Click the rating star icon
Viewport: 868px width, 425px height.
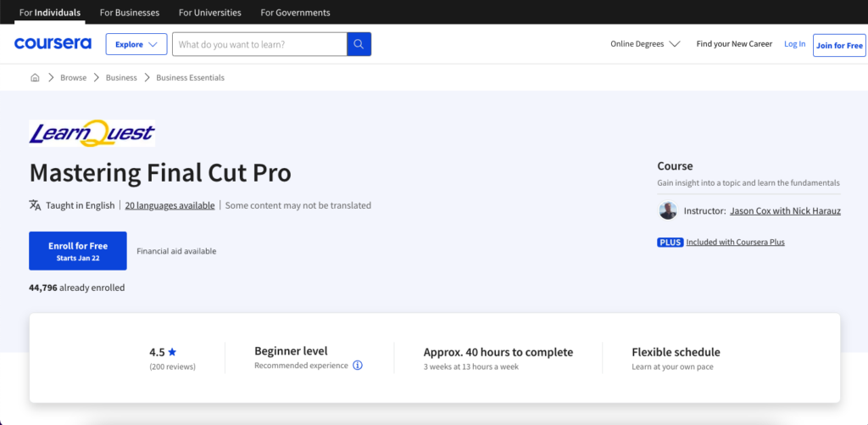172,352
